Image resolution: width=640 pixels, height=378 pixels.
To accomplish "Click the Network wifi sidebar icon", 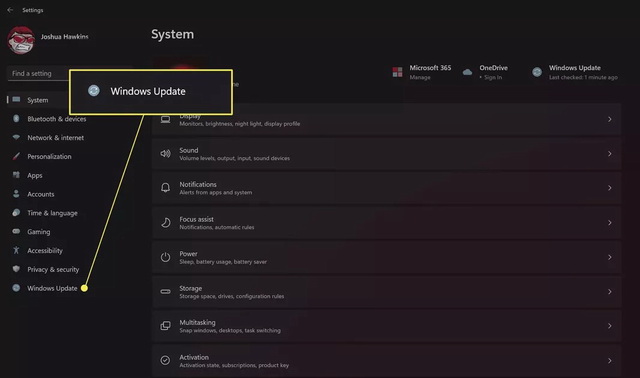I will pyautogui.click(x=16, y=137).
